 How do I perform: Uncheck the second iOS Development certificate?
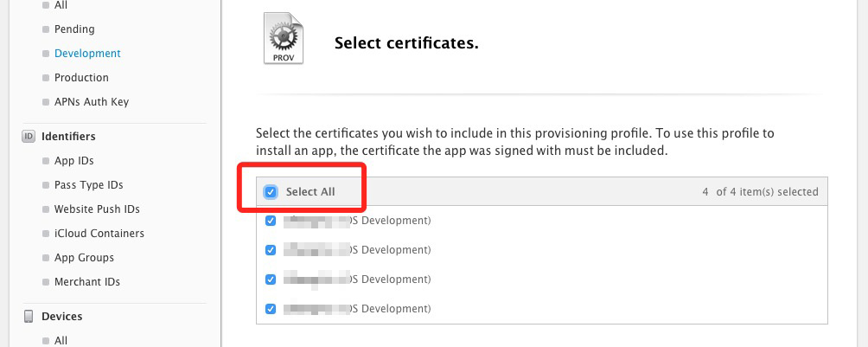[x=271, y=250]
